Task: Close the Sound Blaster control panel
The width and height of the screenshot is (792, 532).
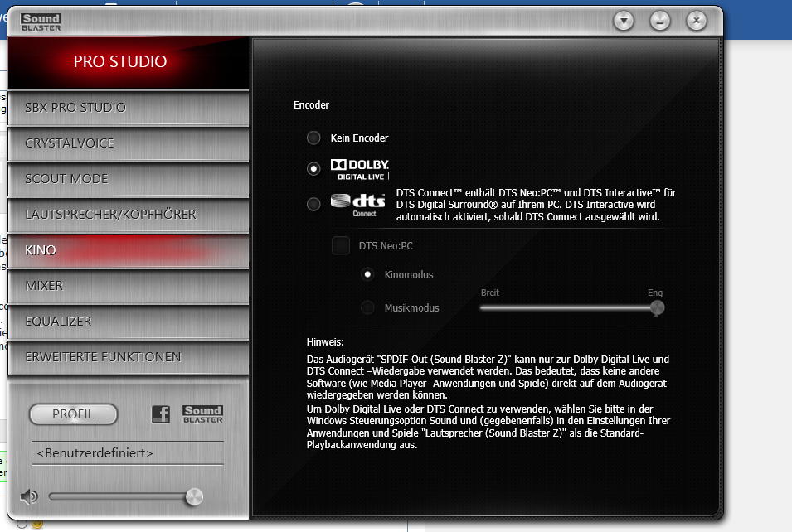Action: point(697,21)
